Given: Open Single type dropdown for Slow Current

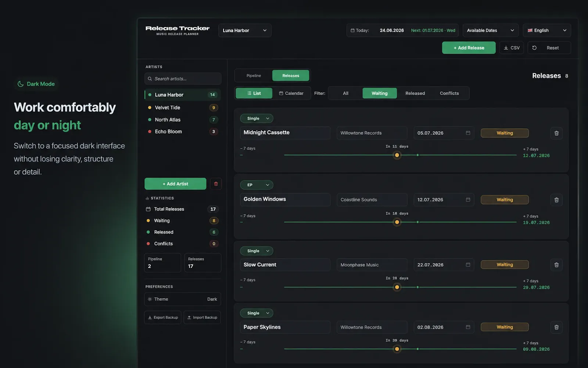Looking at the screenshot, I should coord(257,251).
